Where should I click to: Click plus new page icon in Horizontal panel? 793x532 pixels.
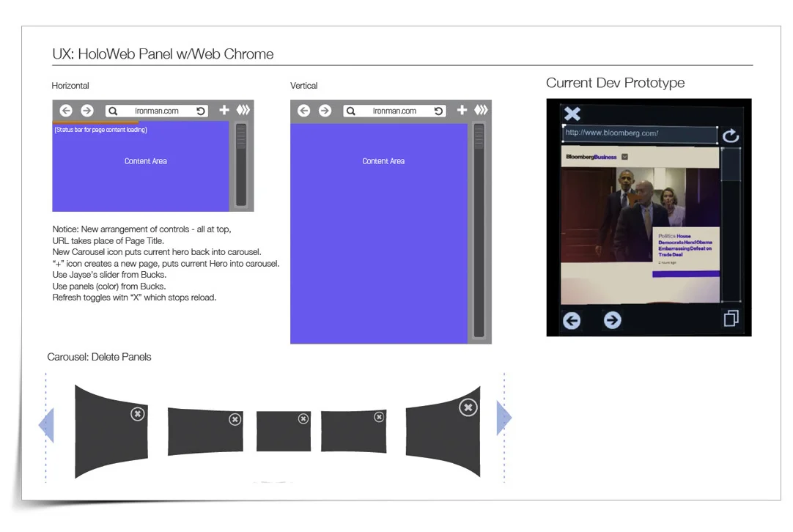[224, 110]
